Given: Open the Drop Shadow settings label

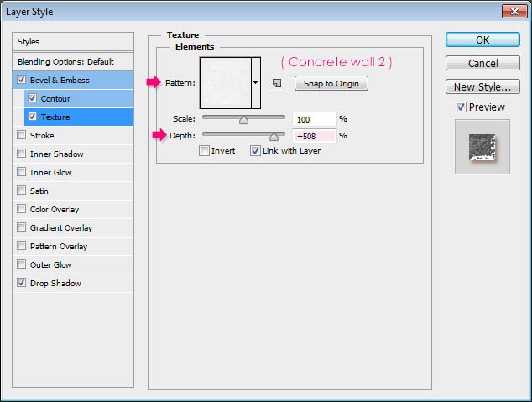Looking at the screenshot, I should (55, 284).
